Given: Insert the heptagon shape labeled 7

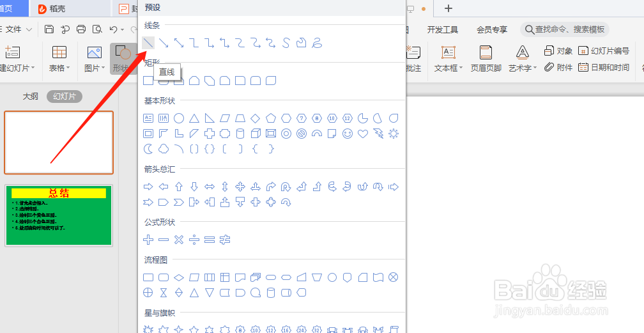Looking at the screenshot, I should (302, 118).
